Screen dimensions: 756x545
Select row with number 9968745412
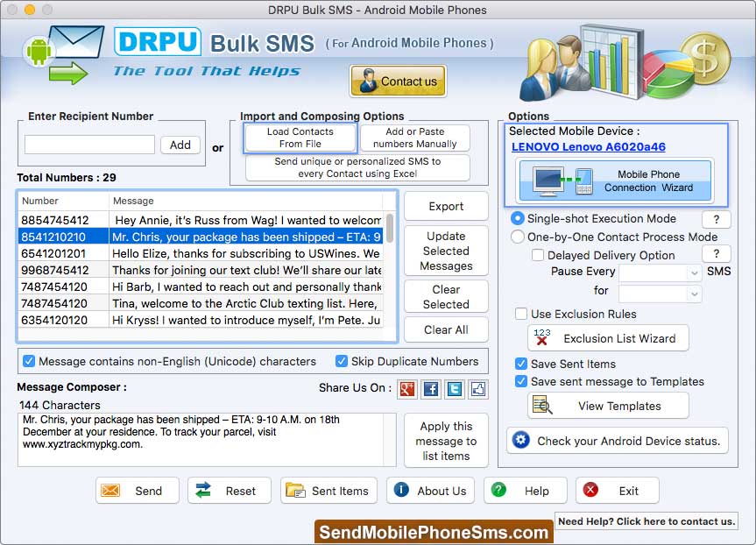pos(201,270)
